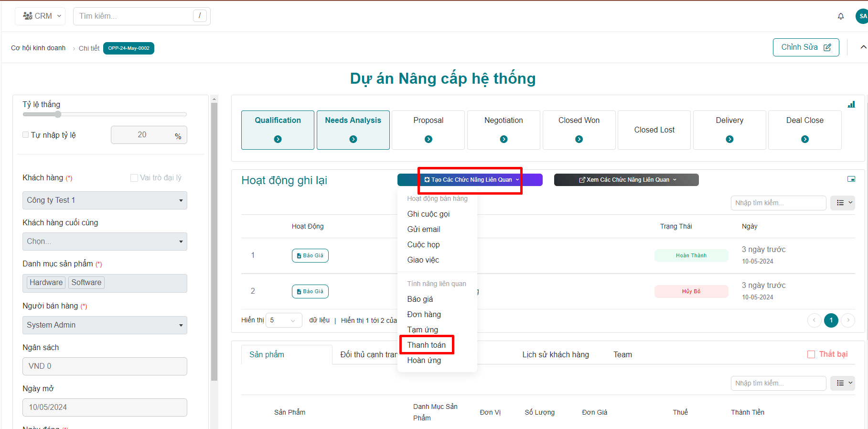Open Xem Các Chức Năng Liên Quan dropdown
Screen dimensions: 868x429
coord(626,180)
